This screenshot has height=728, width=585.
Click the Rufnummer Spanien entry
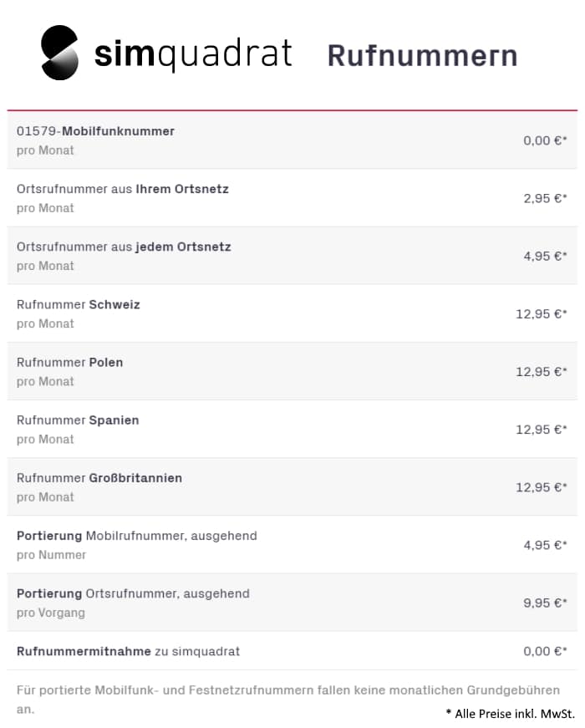pos(78,420)
